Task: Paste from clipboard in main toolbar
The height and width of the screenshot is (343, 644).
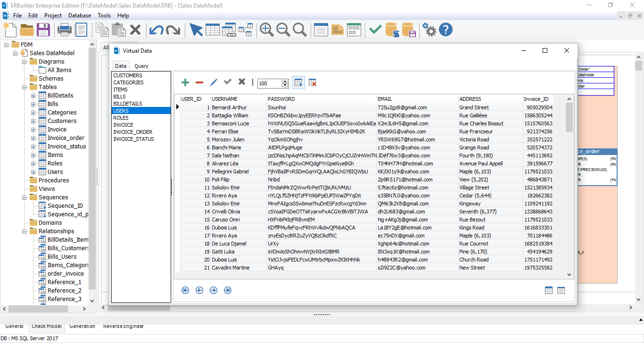Action: (x=118, y=30)
